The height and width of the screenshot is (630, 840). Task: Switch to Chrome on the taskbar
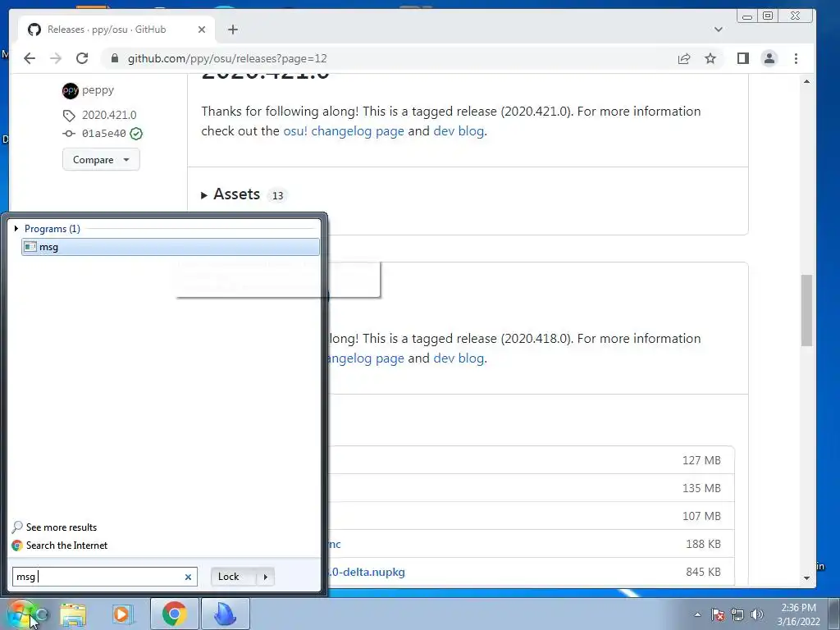click(174, 614)
